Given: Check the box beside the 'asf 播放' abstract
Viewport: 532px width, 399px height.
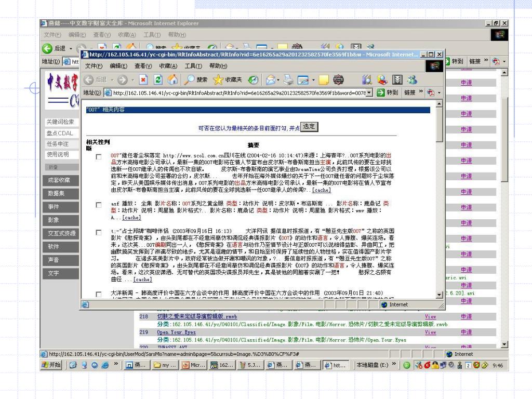Looking at the screenshot, I should [x=98, y=205].
